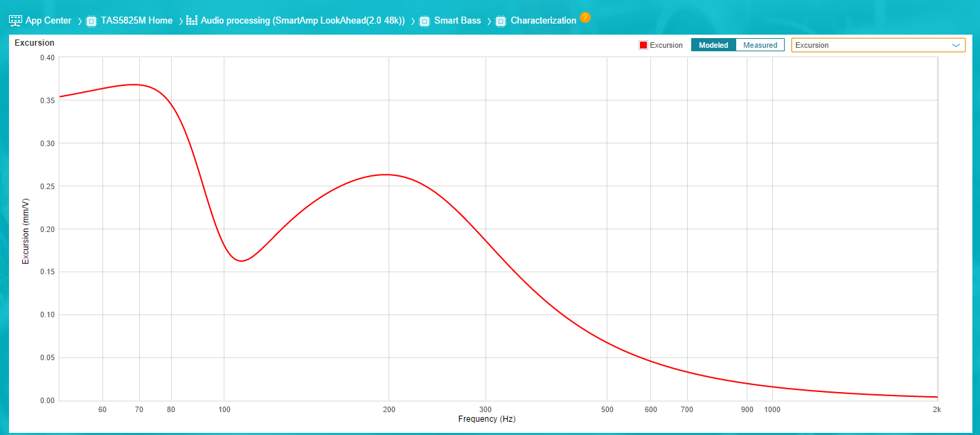Screen dimensions: 980x435
Task: Open help via the orange question mark
Action: [x=585, y=17]
